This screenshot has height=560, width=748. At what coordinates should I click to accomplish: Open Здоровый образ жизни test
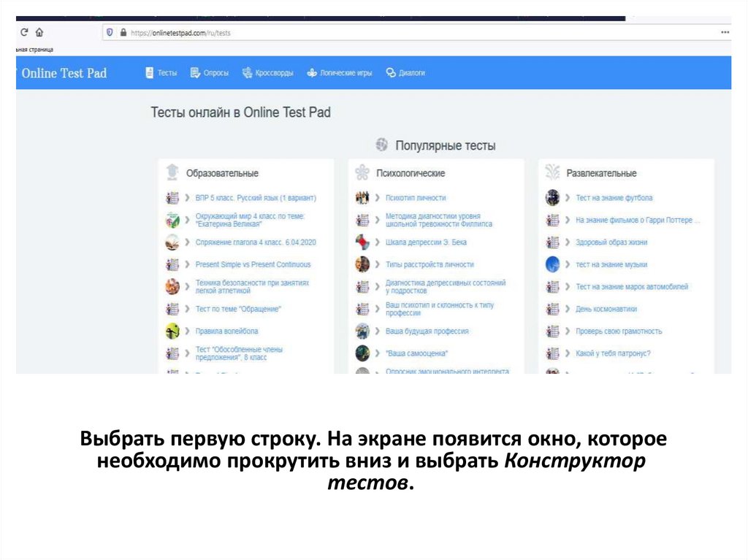pos(611,242)
